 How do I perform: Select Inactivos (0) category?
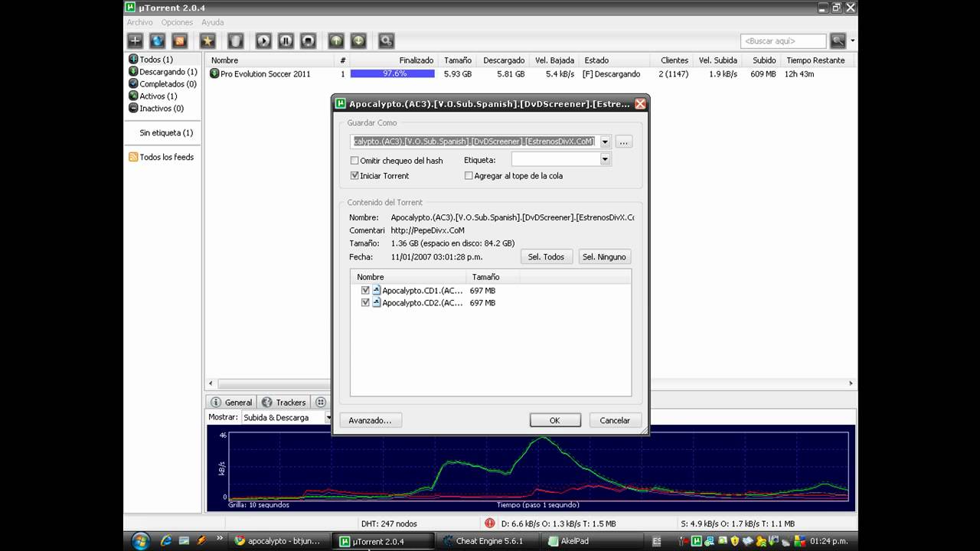[156, 109]
